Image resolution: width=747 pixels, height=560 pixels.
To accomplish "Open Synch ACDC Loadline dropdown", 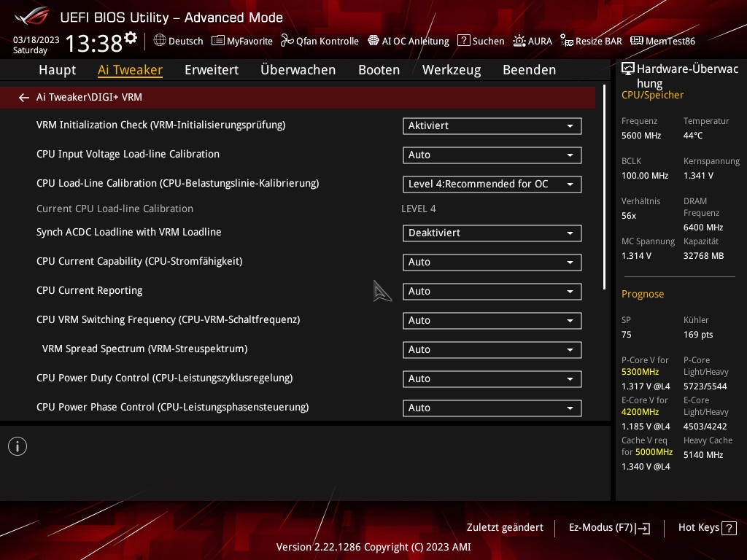I will pyautogui.click(x=492, y=233).
